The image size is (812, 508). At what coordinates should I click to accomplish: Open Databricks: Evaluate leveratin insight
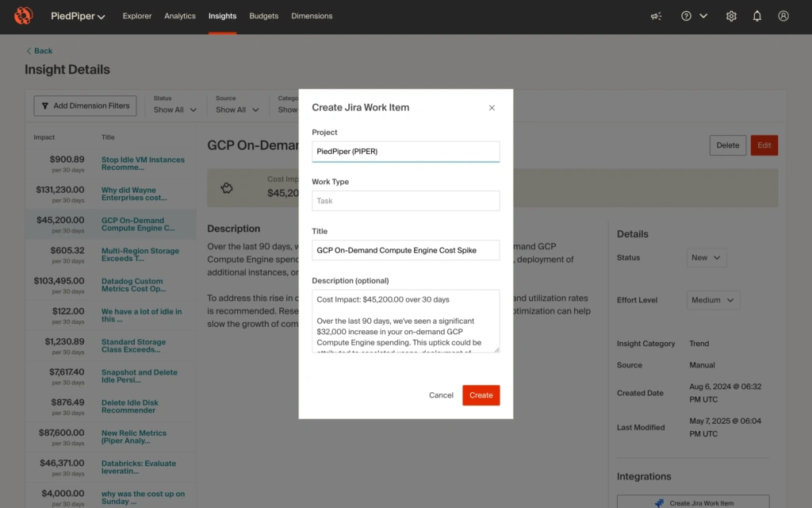tap(139, 467)
